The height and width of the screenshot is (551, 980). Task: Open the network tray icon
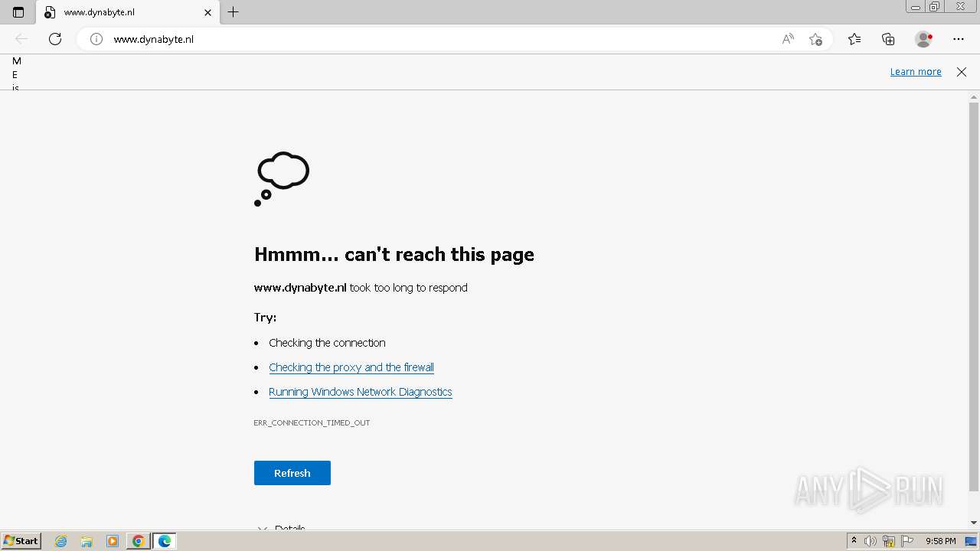pos(889,541)
